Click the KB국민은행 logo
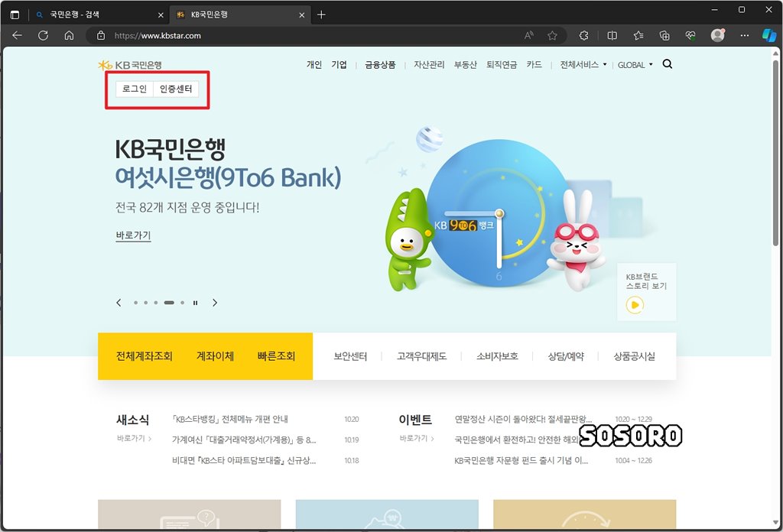 click(130, 65)
